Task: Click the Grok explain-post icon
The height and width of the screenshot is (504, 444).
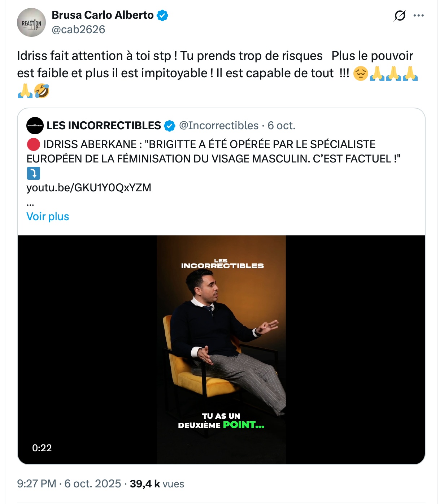Action: tap(400, 16)
